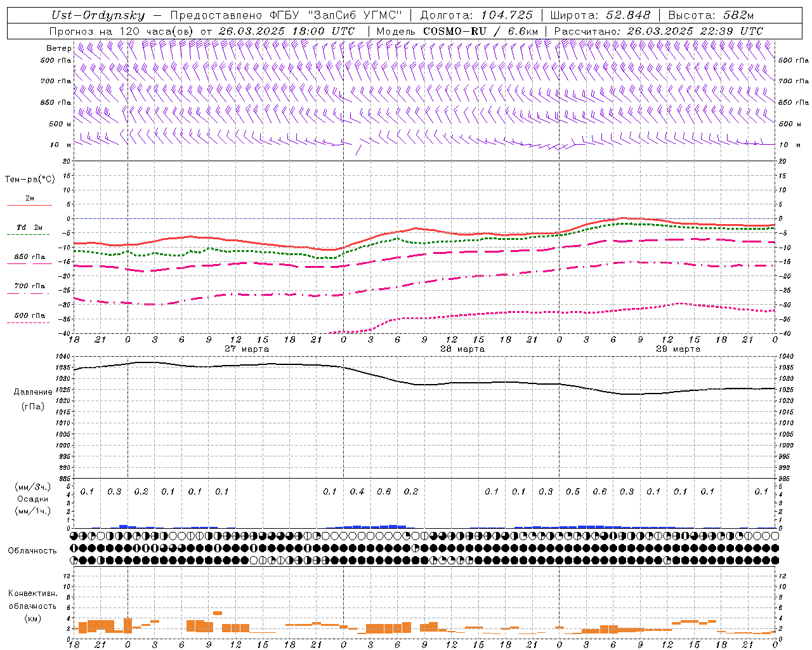Click the 'Ветер' wind panel label
Viewport: 812px width, 650px height.
[58, 48]
